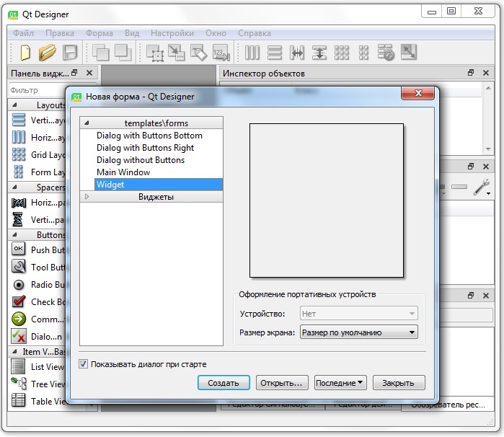Viewport: 504px width, 437px height.
Task: Pick the Dialog Button Box widget icon
Action: (19, 336)
